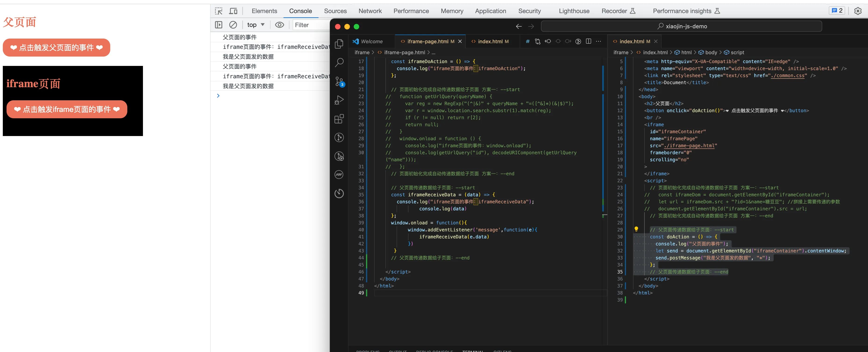Click the ./common.css href link on line 7
Image resolution: width=868 pixels, height=352 pixels.
tap(787, 75)
